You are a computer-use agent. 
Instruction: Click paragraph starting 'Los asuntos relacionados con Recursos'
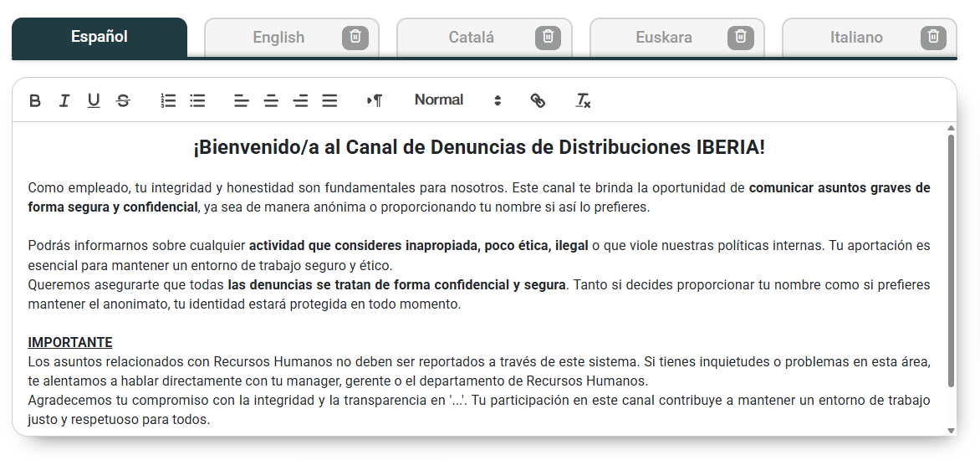pos(479,371)
